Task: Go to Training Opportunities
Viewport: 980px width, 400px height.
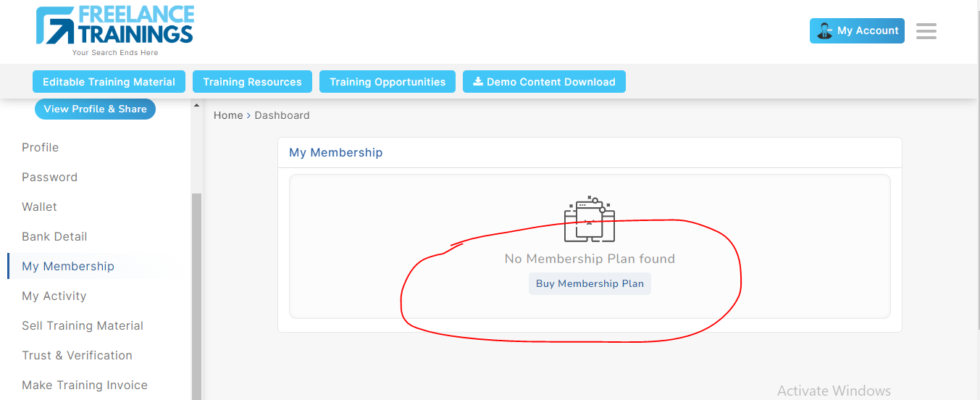Action: click(388, 82)
